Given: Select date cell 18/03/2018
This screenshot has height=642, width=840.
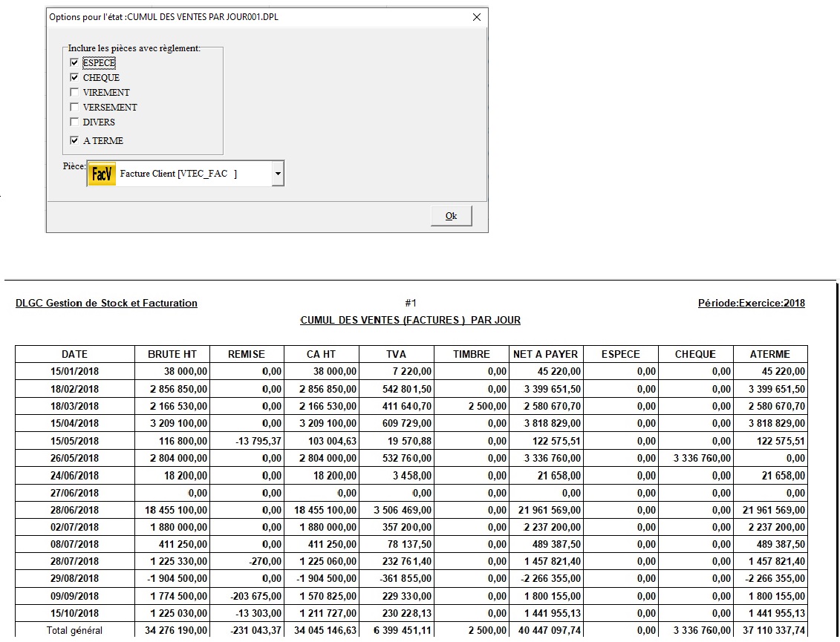Looking at the screenshot, I should click(74, 406).
